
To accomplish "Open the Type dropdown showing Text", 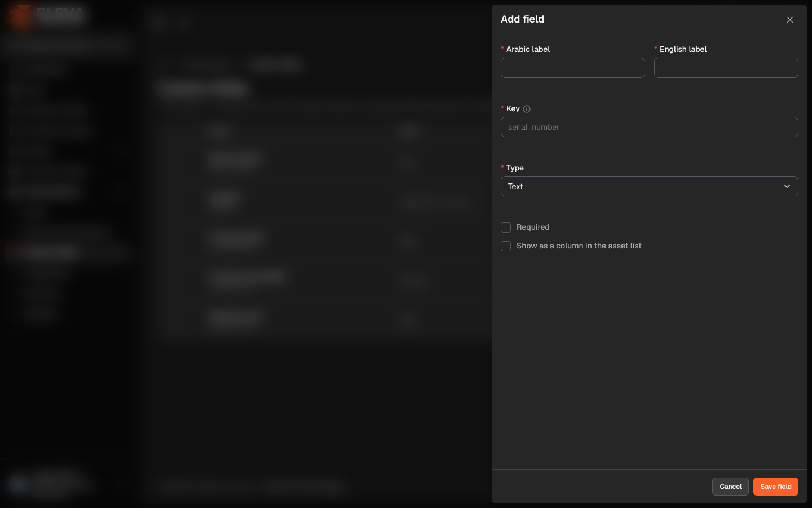I will coord(650,186).
